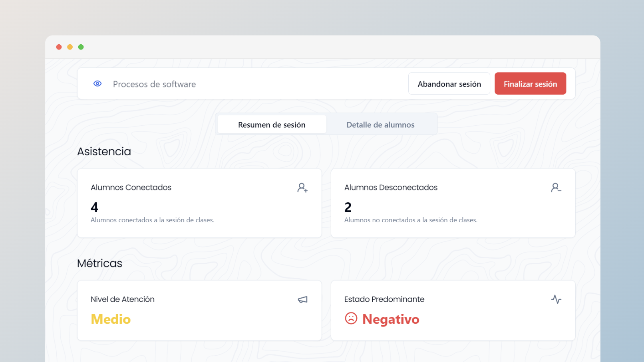Click the Procesos de software session title
644x362 pixels.
[154, 84]
